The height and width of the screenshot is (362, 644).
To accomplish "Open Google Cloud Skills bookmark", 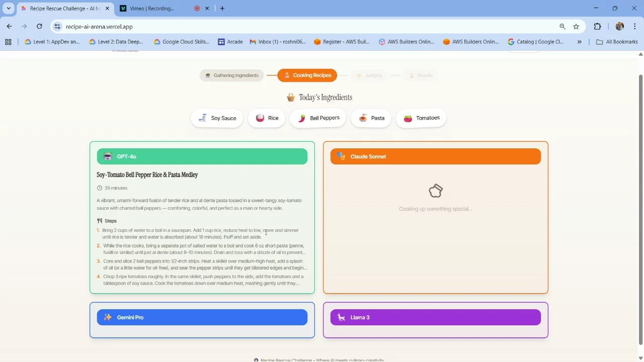I will (x=182, y=42).
